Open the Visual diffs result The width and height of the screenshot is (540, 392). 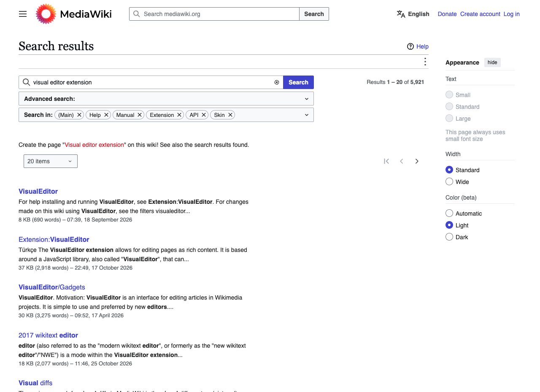click(x=35, y=383)
